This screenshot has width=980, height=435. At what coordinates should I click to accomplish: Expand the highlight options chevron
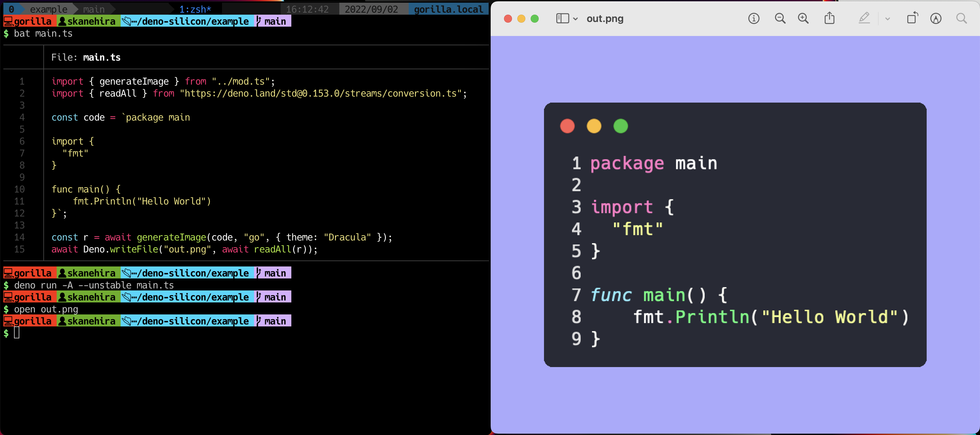887,19
